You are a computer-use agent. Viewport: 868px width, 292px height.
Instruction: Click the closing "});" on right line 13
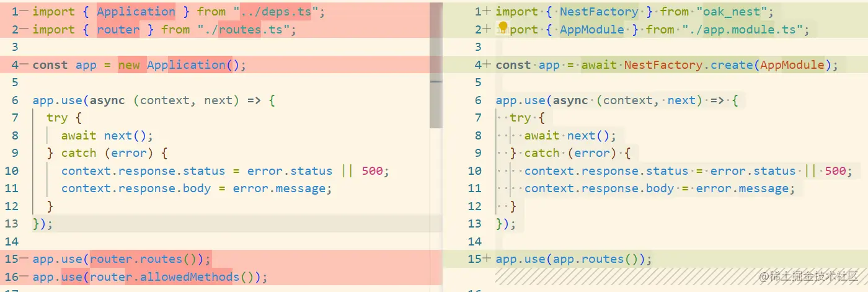(x=506, y=224)
